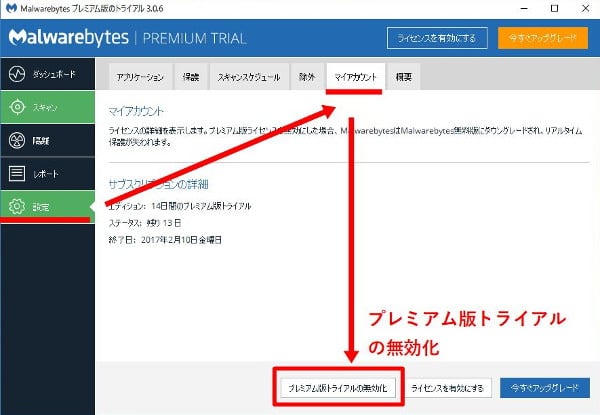Select the Scan (スキャン) target icon

(x=16, y=108)
